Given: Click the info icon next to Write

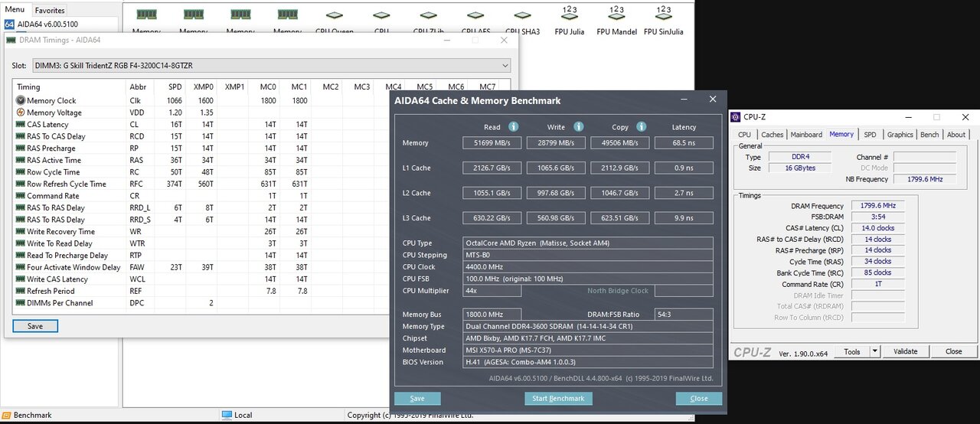Looking at the screenshot, I should click(x=579, y=127).
